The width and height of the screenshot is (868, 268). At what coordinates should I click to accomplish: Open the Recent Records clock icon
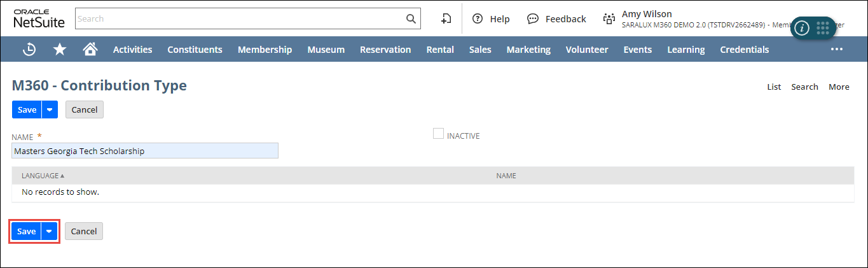29,49
